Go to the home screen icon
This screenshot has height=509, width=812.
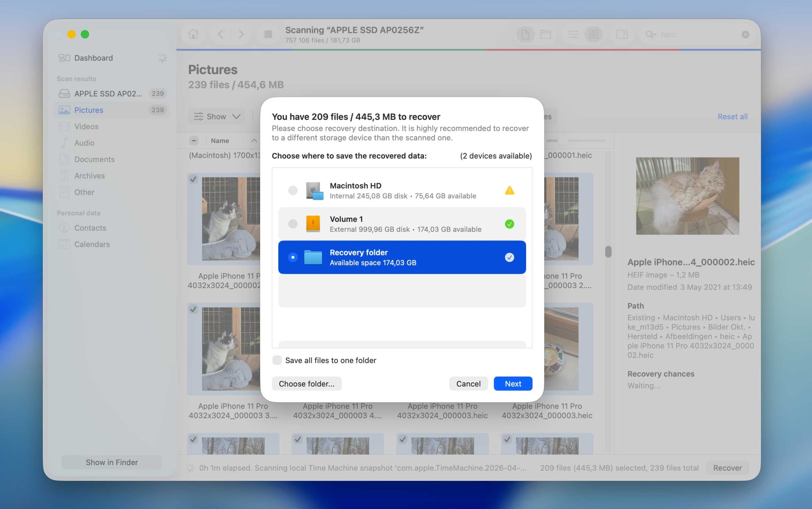(x=193, y=35)
